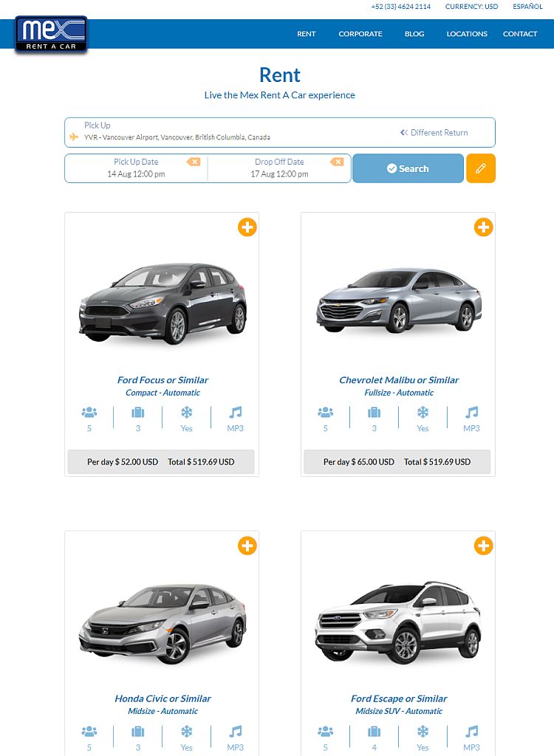Open the Ford Escape or Similar title
This screenshot has width=554, height=756.
(399, 698)
